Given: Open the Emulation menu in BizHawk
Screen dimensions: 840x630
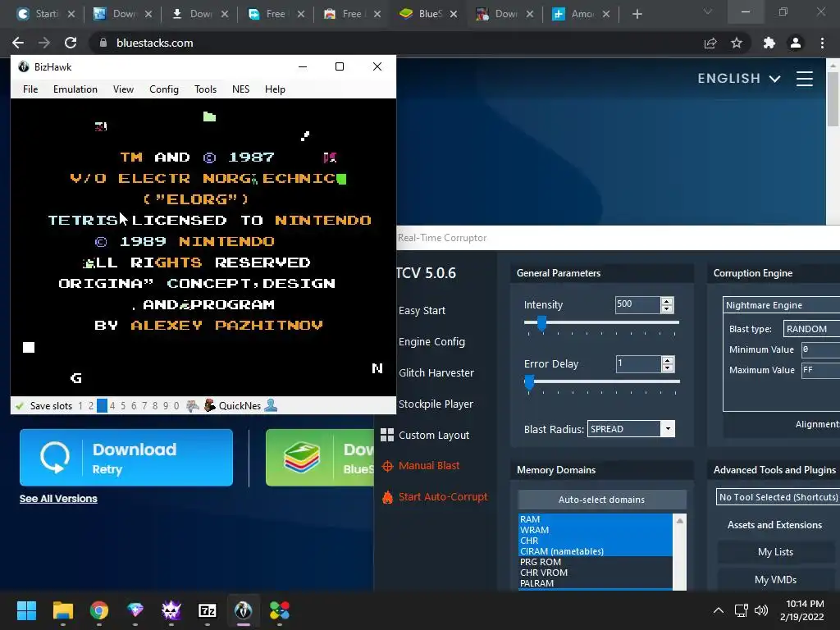Looking at the screenshot, I should click(x=75, y=89).
